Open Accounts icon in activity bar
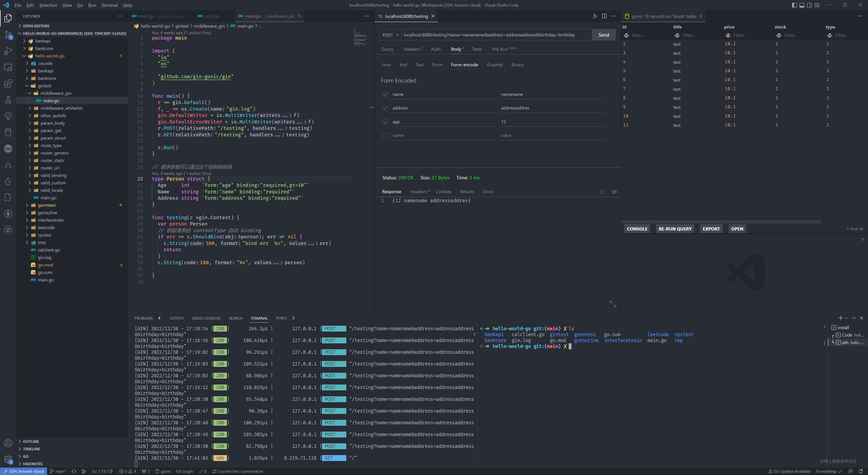 tap(8, 443)
